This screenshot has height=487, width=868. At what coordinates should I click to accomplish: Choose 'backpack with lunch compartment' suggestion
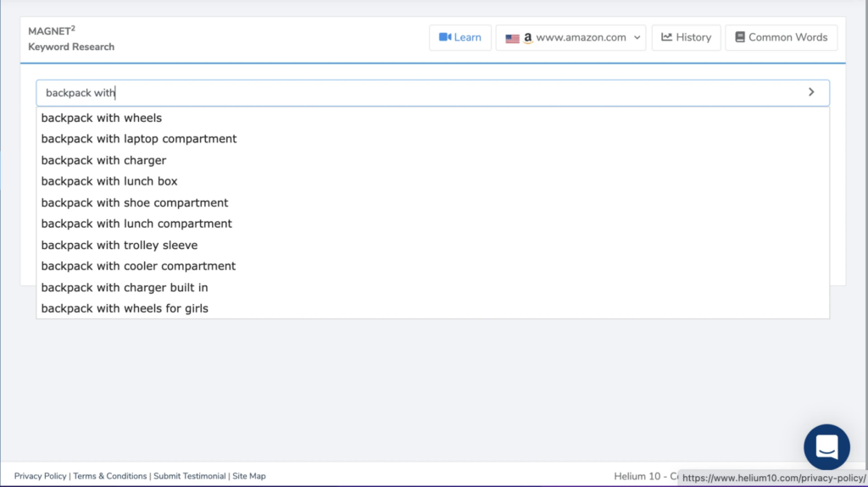click(136, 224)
